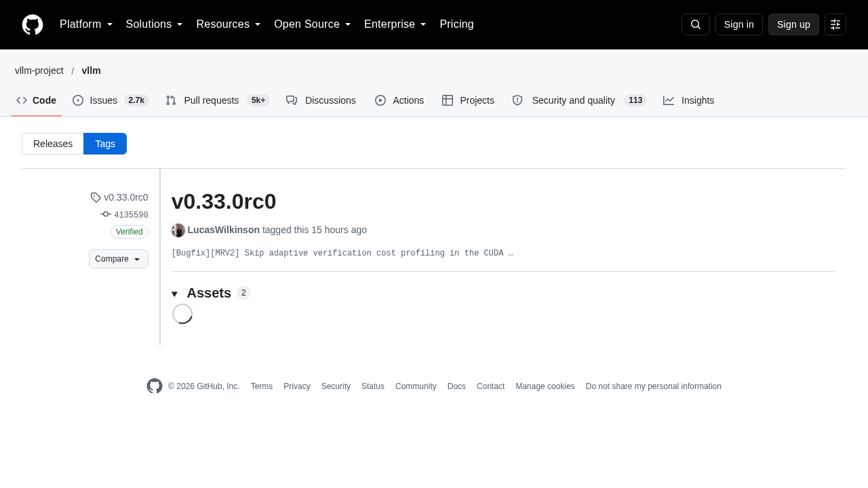Viewport: 868px width, 488px height.
Task: Click the Sign up button
Action: (793, 24)
